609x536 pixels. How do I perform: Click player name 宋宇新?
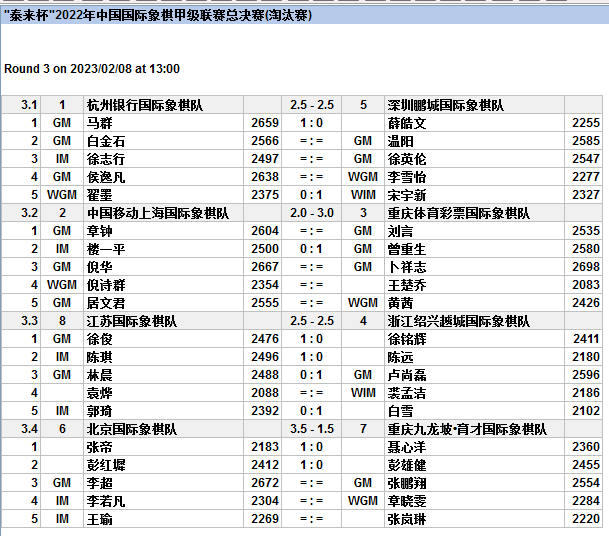click(407, 195)
